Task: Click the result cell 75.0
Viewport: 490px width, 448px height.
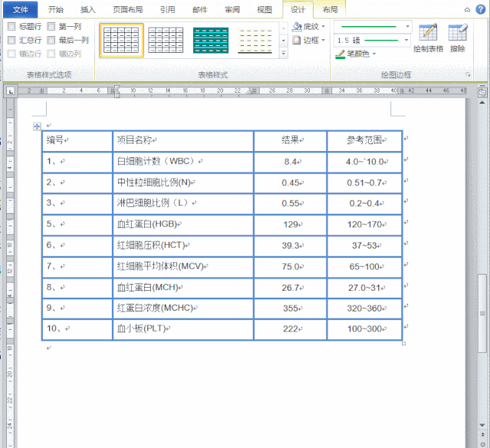Action: [x=291, y=267]
